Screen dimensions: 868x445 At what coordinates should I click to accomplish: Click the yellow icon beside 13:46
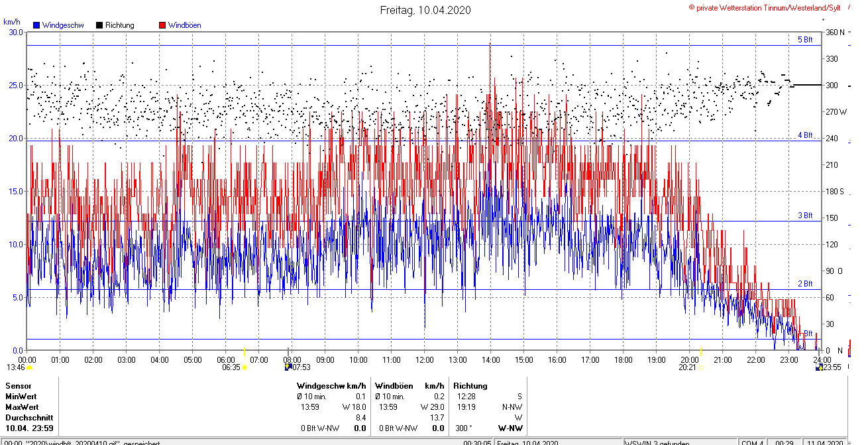pyautogui.click(x=30, y=367)
